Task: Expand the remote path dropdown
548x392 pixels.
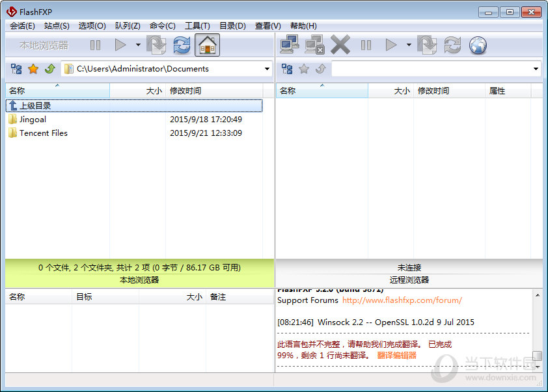Action: point(536,69)
